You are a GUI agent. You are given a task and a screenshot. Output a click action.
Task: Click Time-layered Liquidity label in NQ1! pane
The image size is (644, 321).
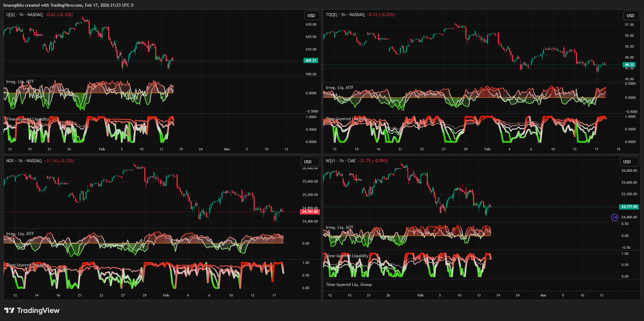tap(347, 256)
